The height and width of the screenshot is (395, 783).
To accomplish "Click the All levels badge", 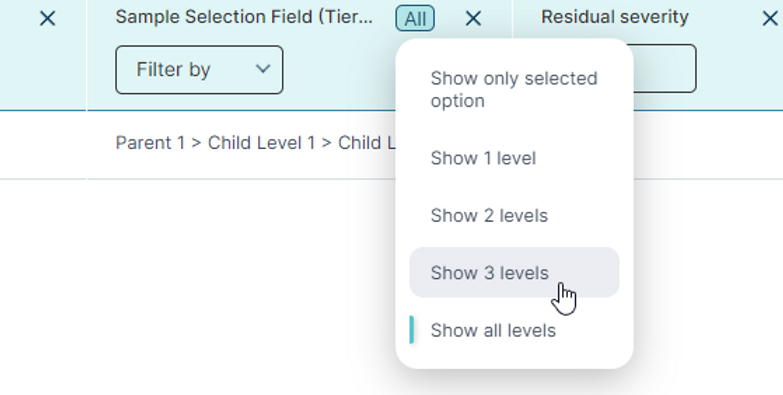I will coord(415,18).
